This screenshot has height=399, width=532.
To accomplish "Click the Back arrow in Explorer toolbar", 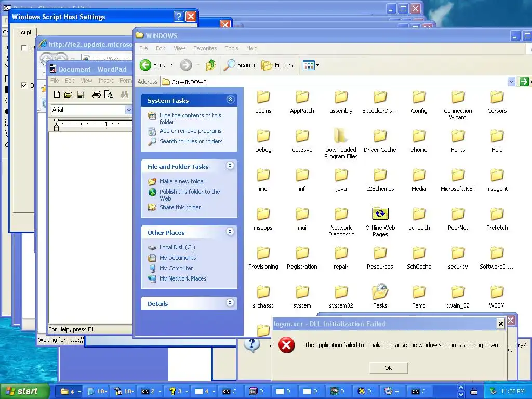I will 145,65.
